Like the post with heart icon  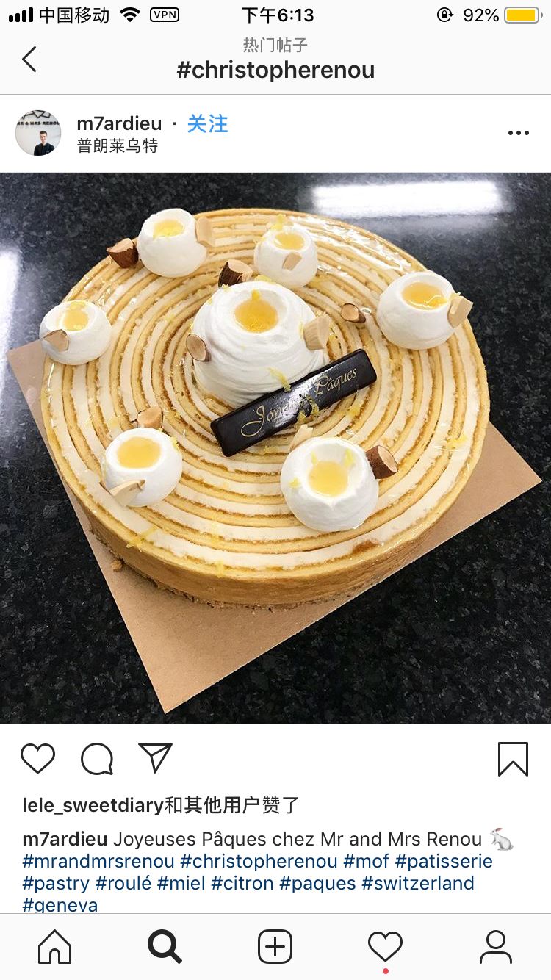(x=37, y=758)
